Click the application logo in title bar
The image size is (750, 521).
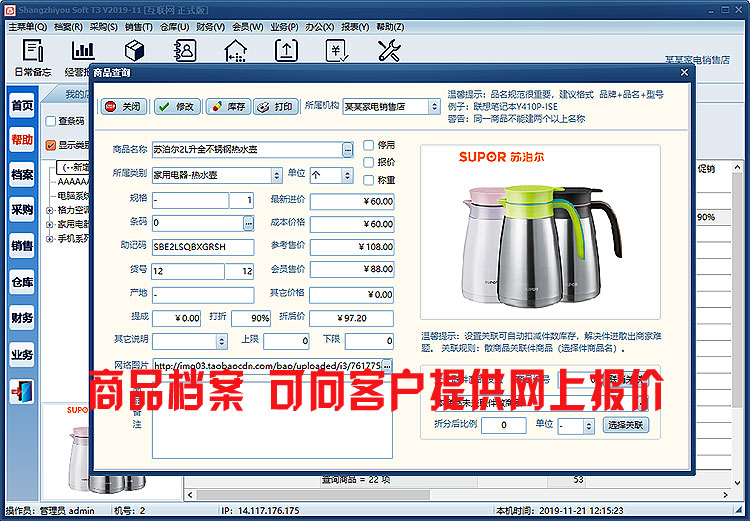[10, 10]
